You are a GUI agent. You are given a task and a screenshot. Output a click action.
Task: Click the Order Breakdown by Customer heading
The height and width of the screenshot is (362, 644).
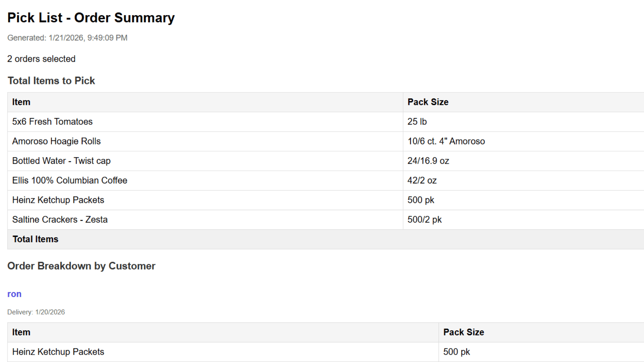coord(81,266)
